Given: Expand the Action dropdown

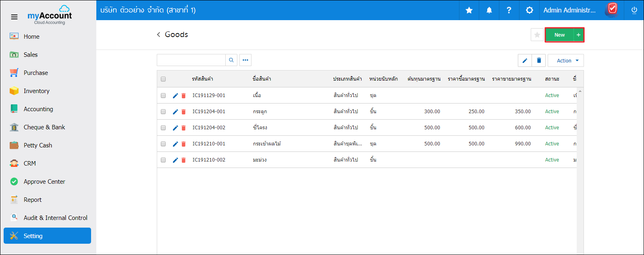Looking at the screenshot, I should (566, 60).
